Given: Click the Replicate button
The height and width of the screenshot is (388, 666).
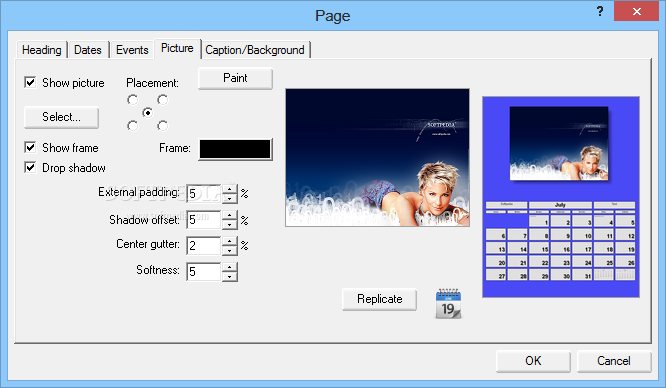Looking at the screenshot, I should click(x=379, y=299).
